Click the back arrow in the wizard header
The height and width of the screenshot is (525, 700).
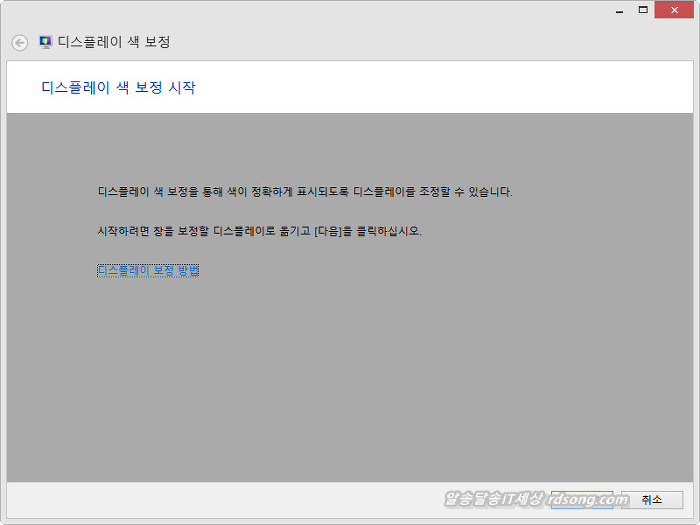click(20, 43)
